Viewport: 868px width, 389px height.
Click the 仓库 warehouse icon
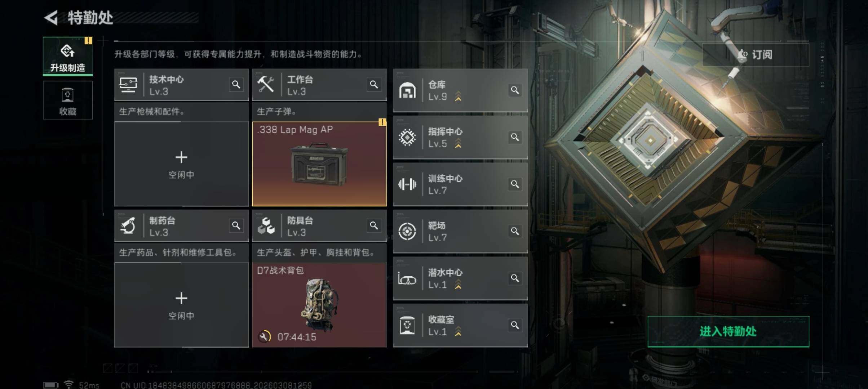click(407, 90)
